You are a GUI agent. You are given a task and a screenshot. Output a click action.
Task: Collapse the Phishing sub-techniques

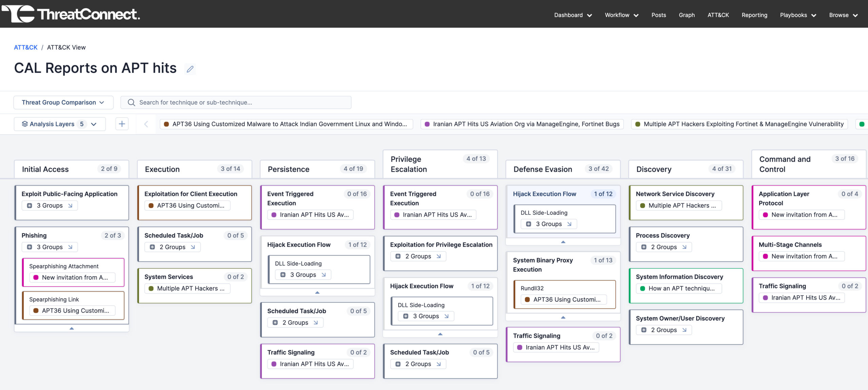click(x=72, y=328)
